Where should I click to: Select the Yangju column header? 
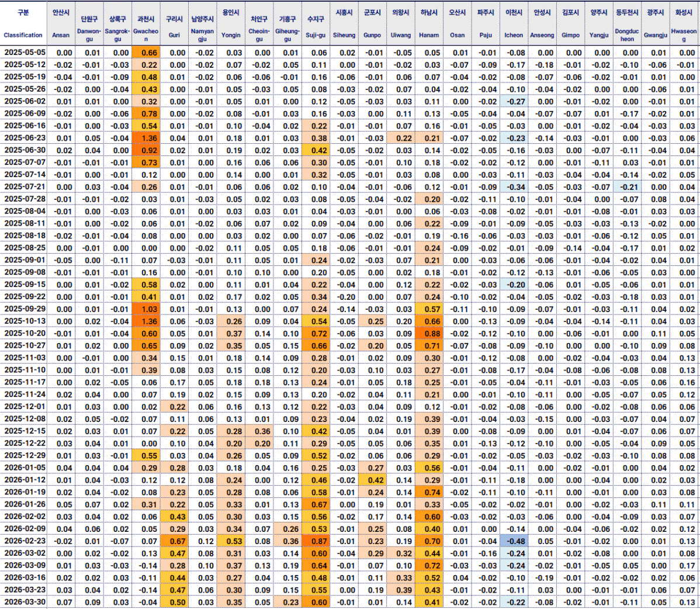coord(599,23)
